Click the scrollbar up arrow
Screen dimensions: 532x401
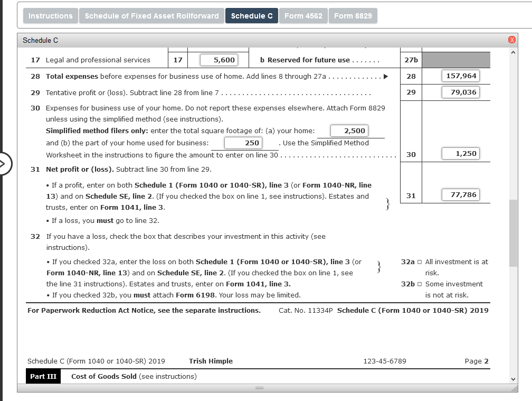click(x=513, y=51)
